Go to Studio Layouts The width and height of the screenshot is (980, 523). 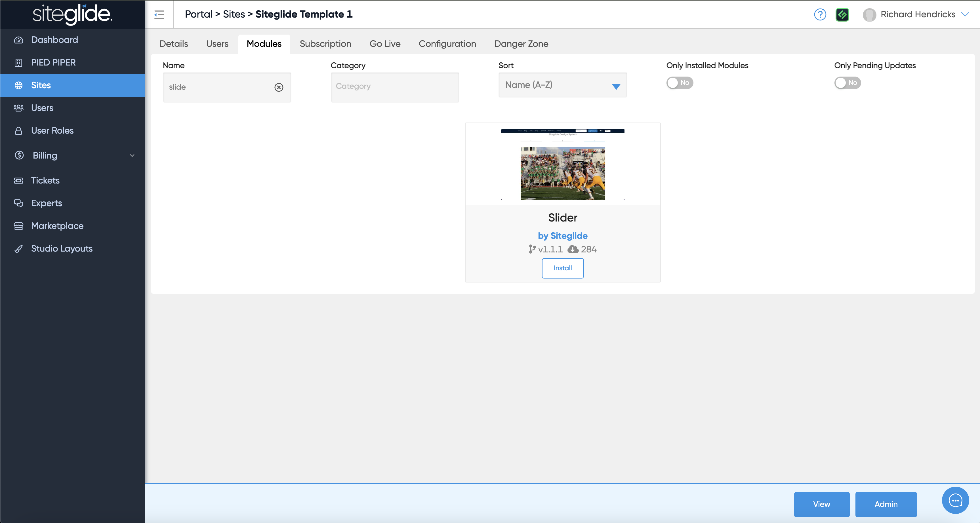62,248
